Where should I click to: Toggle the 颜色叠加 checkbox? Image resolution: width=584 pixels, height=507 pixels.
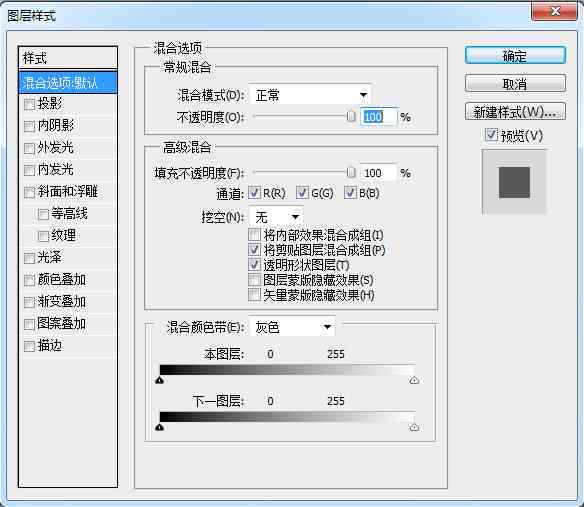tap(29, 280)
